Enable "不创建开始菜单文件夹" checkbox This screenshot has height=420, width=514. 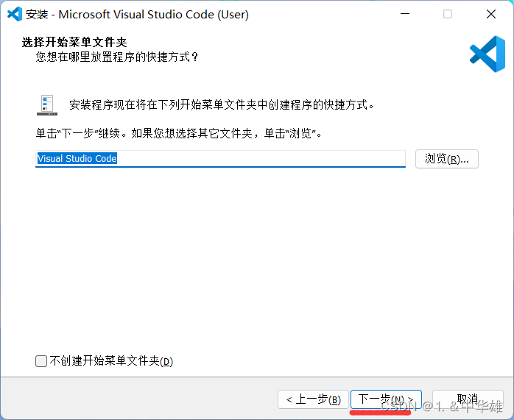(41, 361)
